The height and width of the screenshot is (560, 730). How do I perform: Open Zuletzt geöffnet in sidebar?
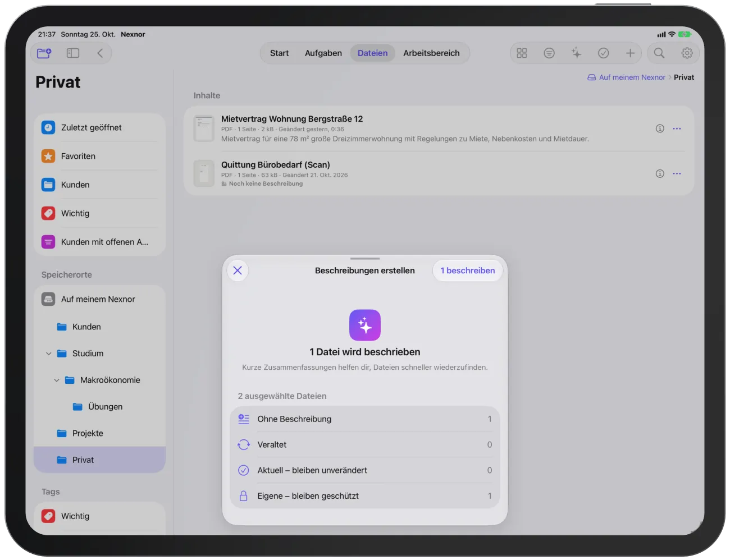99,127
